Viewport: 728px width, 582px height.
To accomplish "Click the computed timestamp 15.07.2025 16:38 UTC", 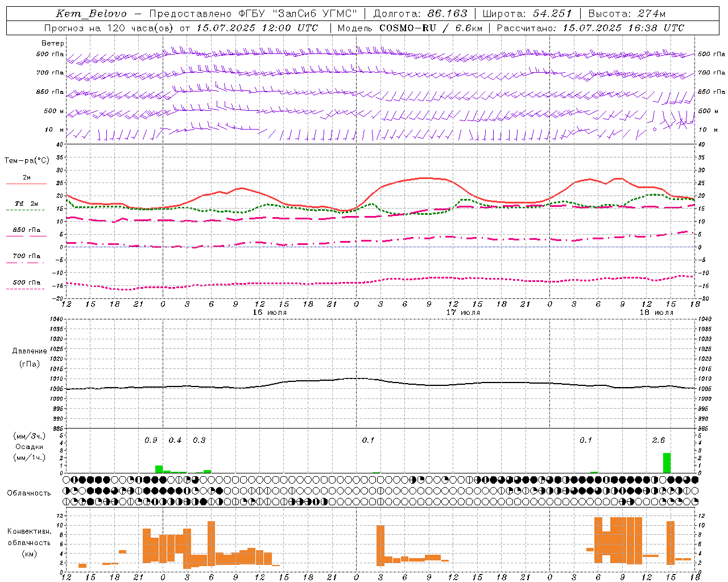I will (623, 28).
